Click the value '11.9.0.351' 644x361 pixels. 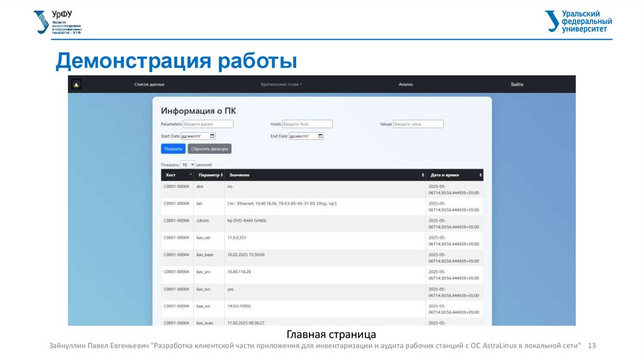(x=236, y=237)
